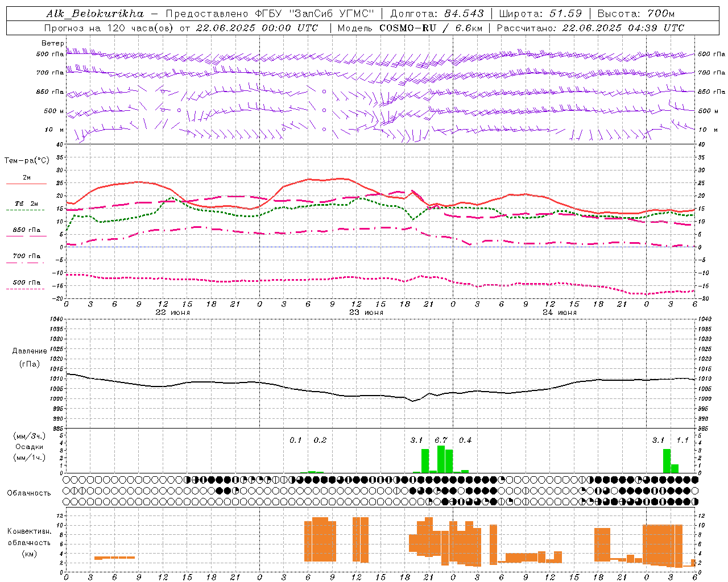
Task: Click the 3.1 value next to 1.1
Action: [x=658, y=440]
